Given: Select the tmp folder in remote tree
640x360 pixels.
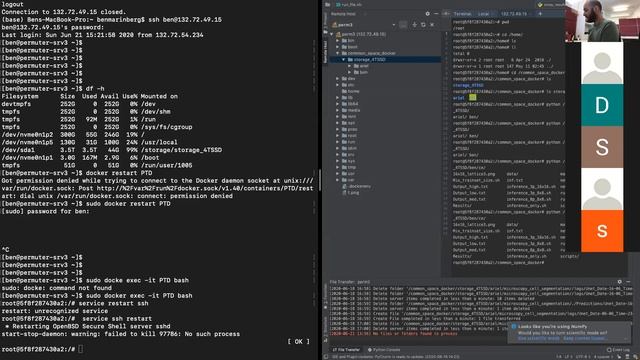Looking at the screenshot, I should point(352,167).
